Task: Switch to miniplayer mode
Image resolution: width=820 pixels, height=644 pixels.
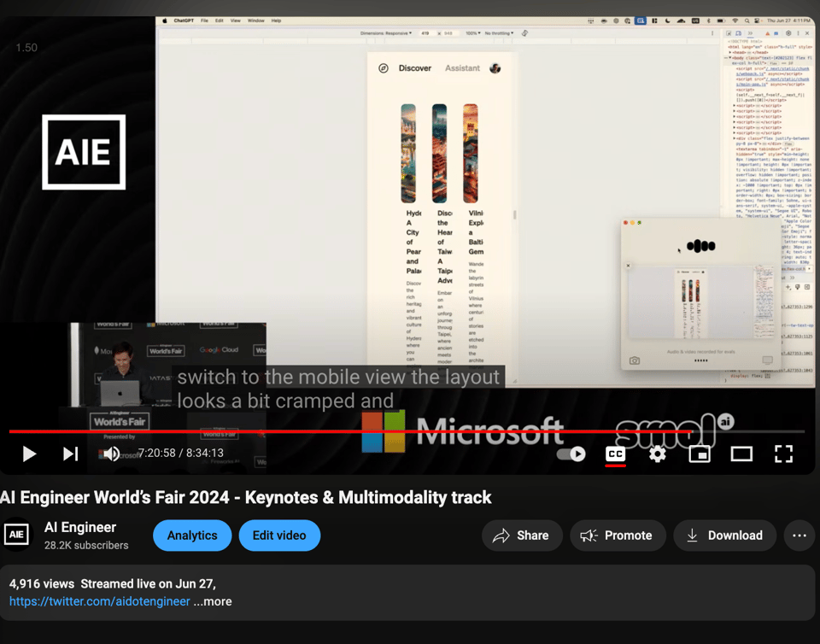Action: tap(700, 454)
